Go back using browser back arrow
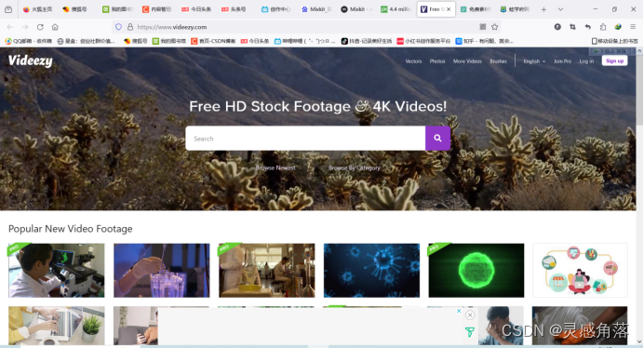The width and height of the screenshot is (644, 348). [x=10, y=27]
